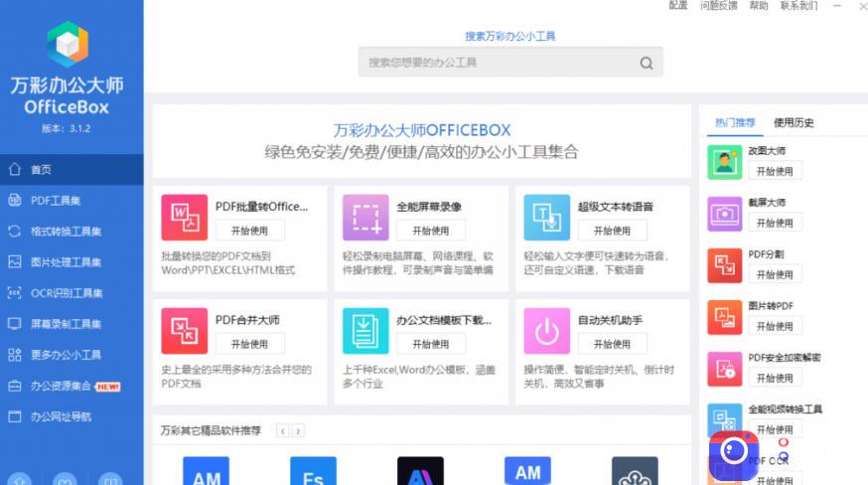Image resolution: width=868 pixels, height=485 pixels.
Task: Open OCR识别工具集 in the sidebar
Action: coord(72,293)
